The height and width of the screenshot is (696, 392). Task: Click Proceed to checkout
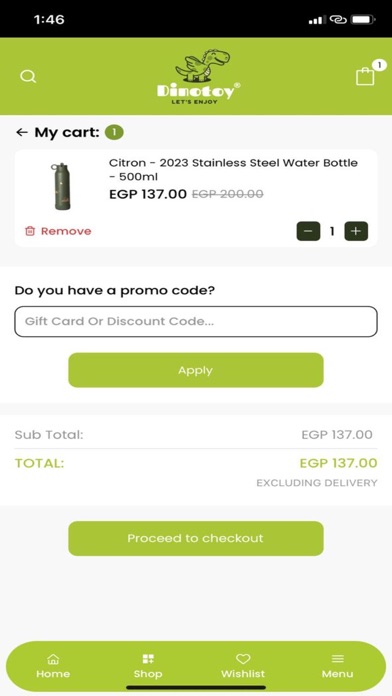[196, 538]
